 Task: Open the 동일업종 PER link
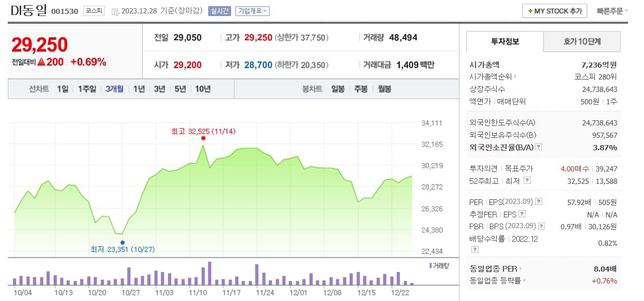pyautogui.click(x=496, y=268)
